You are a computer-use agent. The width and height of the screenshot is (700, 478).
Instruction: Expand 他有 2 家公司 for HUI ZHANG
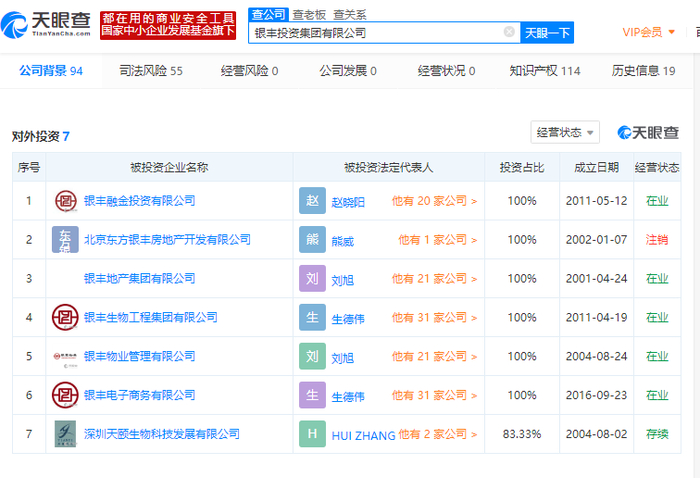[437, 434]
